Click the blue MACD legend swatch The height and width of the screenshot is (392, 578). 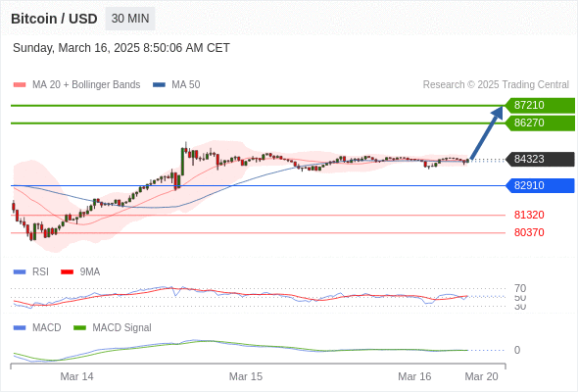pyautogui.click(x=20, y=328)
